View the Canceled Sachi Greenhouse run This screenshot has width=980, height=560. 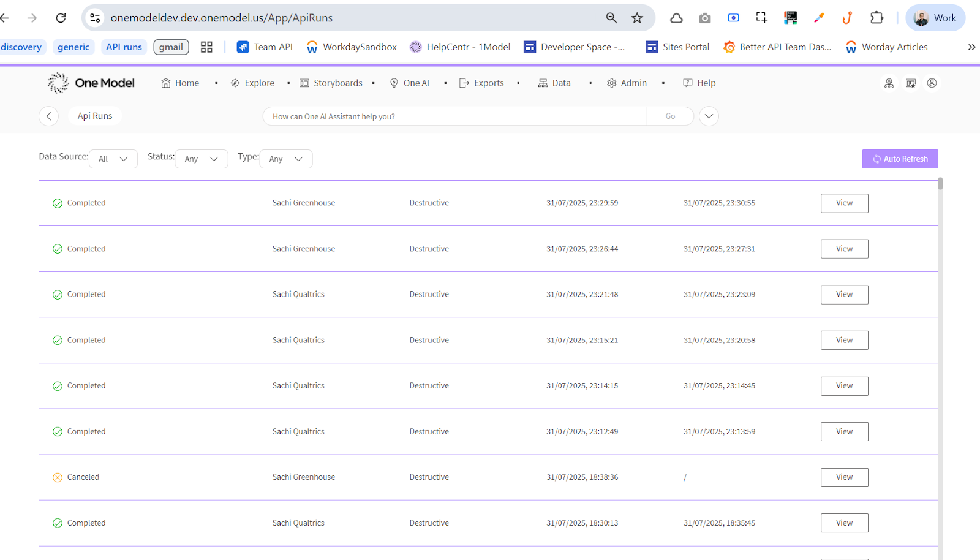(844, 477)
